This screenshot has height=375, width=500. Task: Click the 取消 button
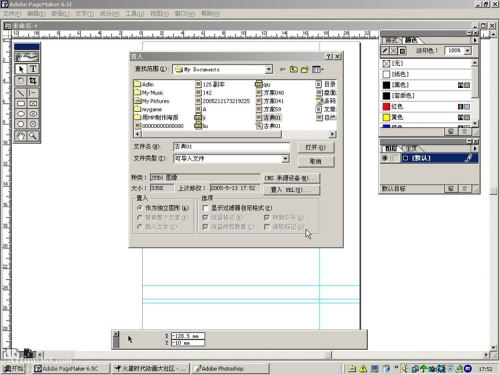point(316,161)
